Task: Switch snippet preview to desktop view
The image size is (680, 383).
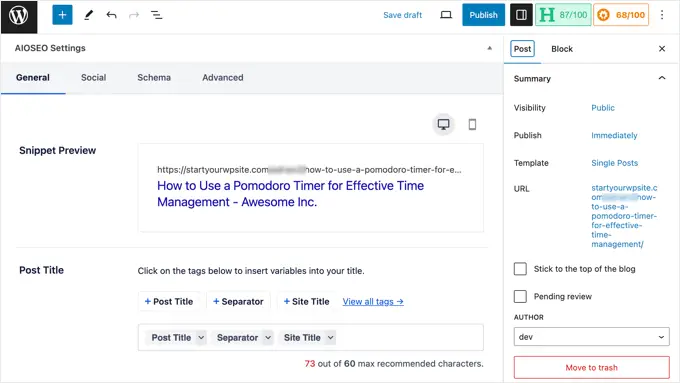Action: pos(443,124)
